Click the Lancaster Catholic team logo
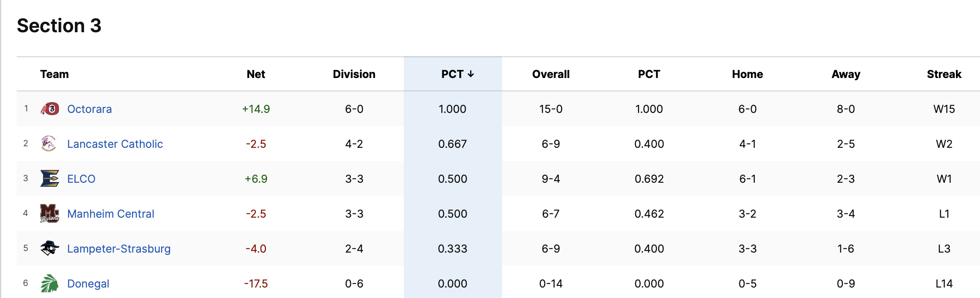The height and width of the screenshot is (298, 980). pos(49,144)
